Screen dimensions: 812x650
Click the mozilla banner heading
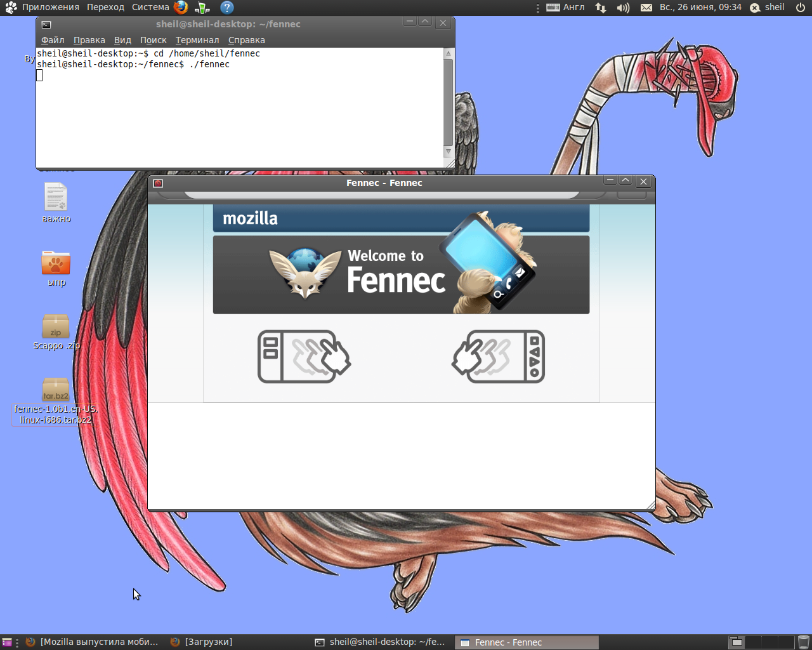pyautogui.click(x=250, y=218)
